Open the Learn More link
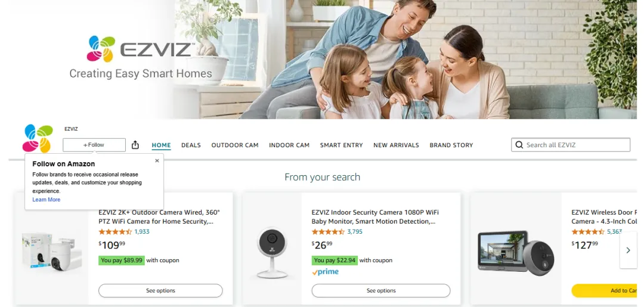Image resolution: width=644 pixels, height=307 pixels. (47, 200)
